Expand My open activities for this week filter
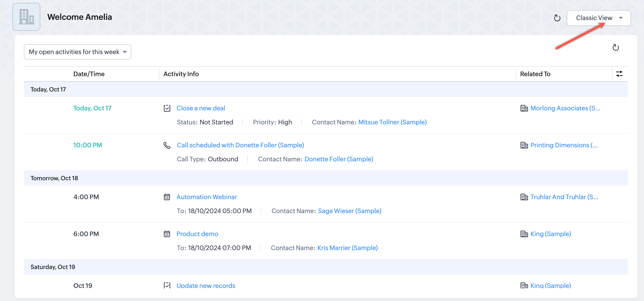Screen dimensions: 644x301 (x=77, y=52)
